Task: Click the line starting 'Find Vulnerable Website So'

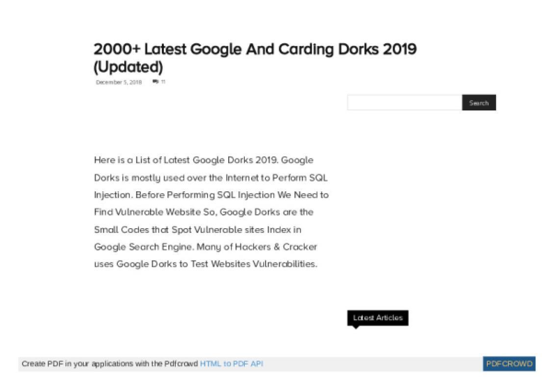Action: coord(204,212)
